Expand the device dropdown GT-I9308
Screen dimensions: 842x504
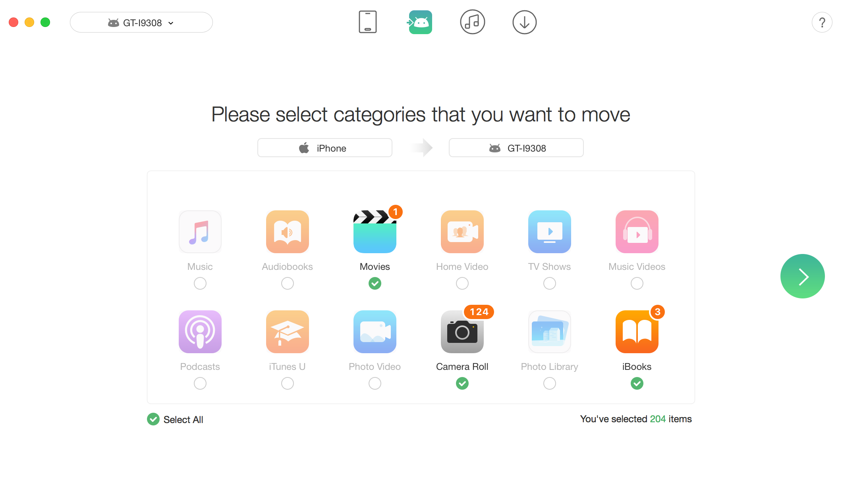tap(141, 23)
